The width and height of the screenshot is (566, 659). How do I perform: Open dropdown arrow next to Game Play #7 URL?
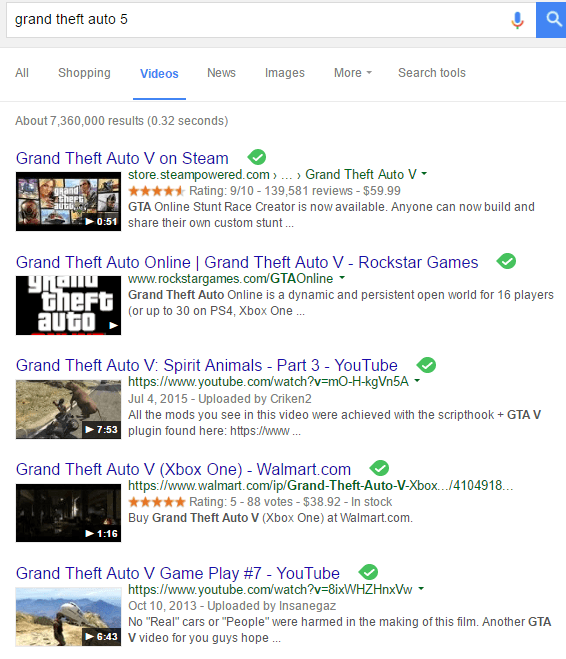click(x=421, y=589)
